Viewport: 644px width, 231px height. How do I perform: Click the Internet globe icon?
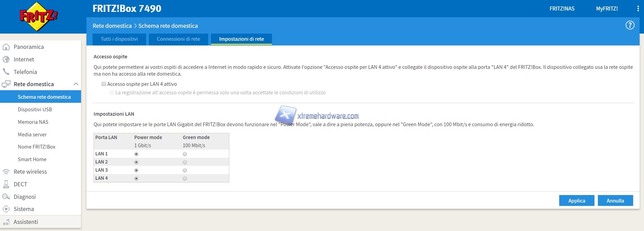[x=6, y=59]
